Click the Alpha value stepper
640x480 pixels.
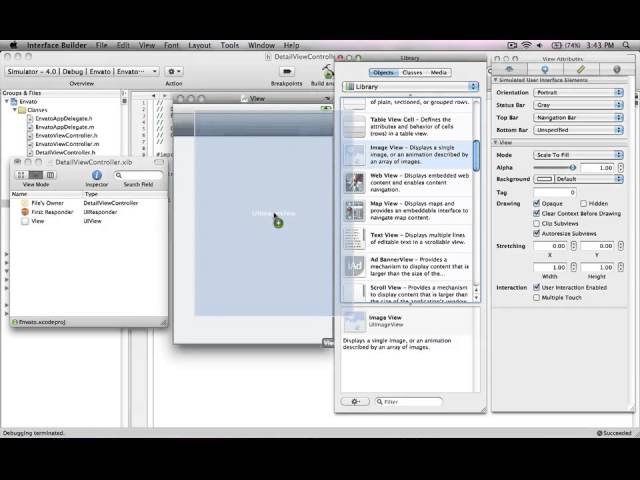(620, 167)
